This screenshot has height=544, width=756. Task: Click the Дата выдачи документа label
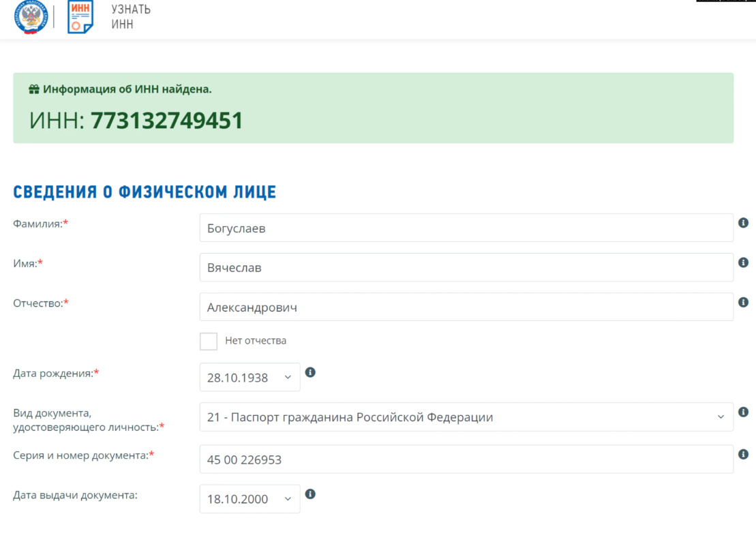[75, 496]
